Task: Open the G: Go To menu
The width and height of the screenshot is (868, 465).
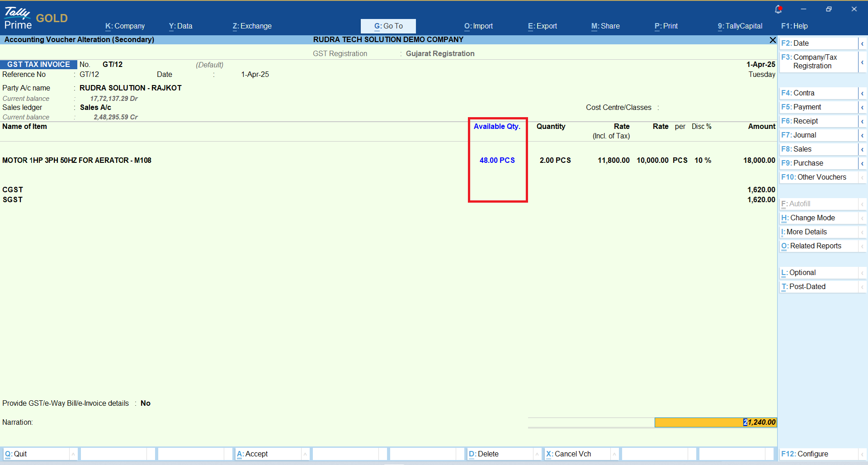Action: click(x=388, y=26)
